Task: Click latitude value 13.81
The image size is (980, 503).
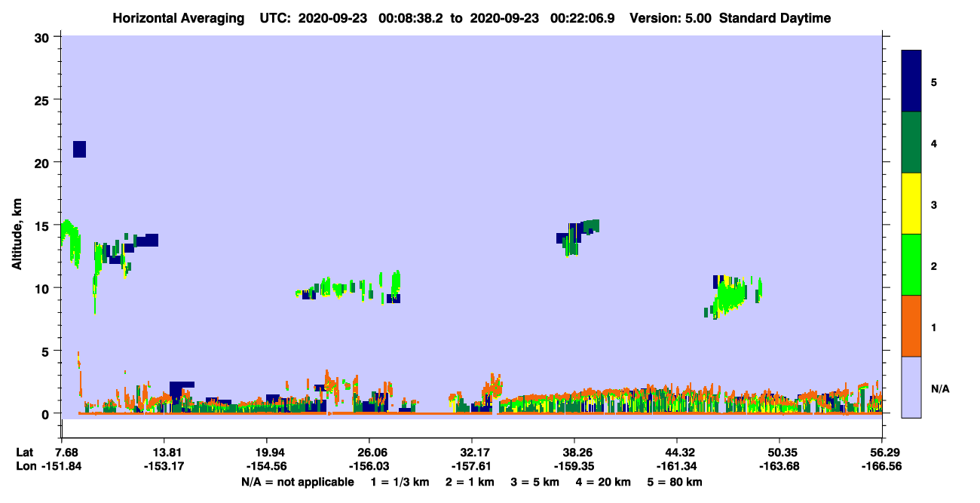Action: click(164, 452)
